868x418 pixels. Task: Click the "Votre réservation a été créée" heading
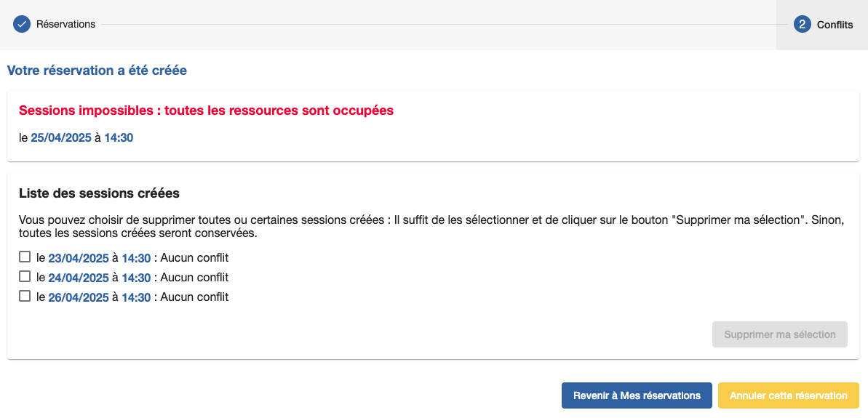(x=97, y=71)
